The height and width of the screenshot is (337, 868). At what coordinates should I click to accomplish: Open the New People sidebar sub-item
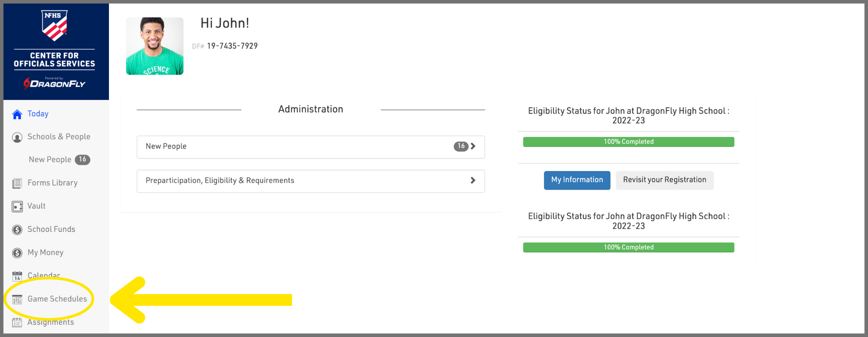click(x=50, y=160)
